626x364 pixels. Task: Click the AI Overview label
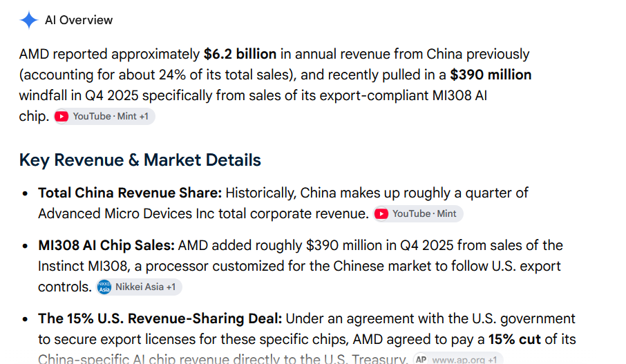point(79,20)
